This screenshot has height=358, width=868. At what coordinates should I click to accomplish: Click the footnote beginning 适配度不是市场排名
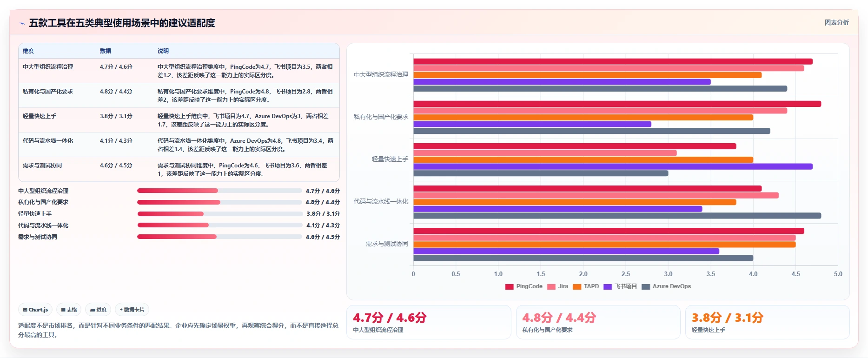coord(178,330)
